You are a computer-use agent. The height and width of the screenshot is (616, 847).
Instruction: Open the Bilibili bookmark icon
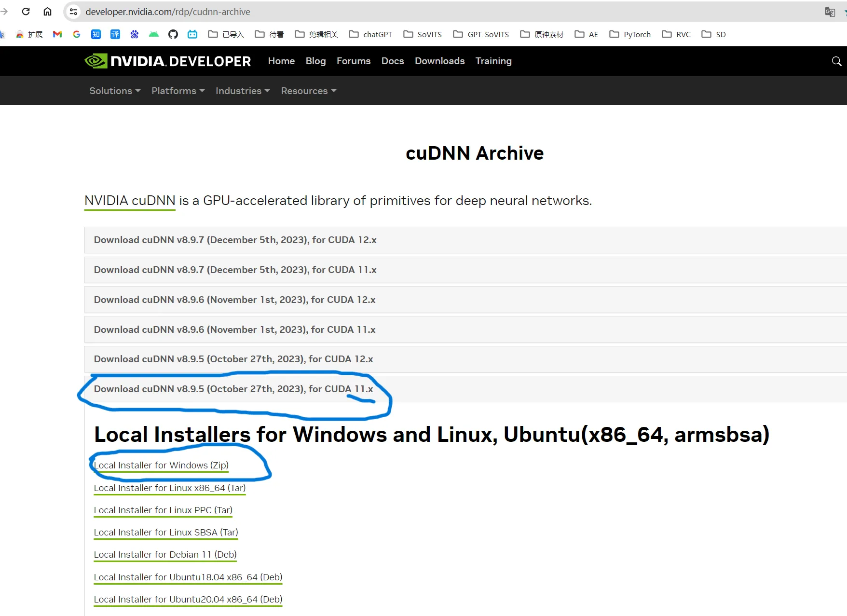[x=192, y=34]
